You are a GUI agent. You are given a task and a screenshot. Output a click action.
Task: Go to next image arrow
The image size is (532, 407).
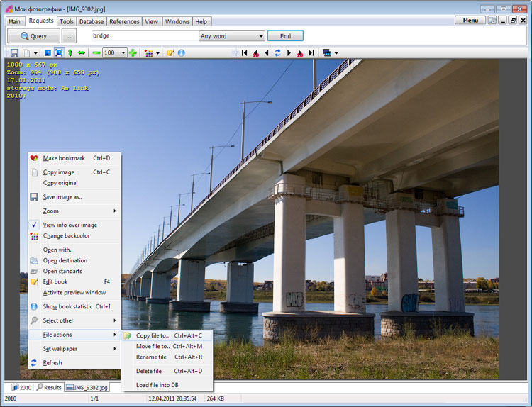[x=289, y=53]
